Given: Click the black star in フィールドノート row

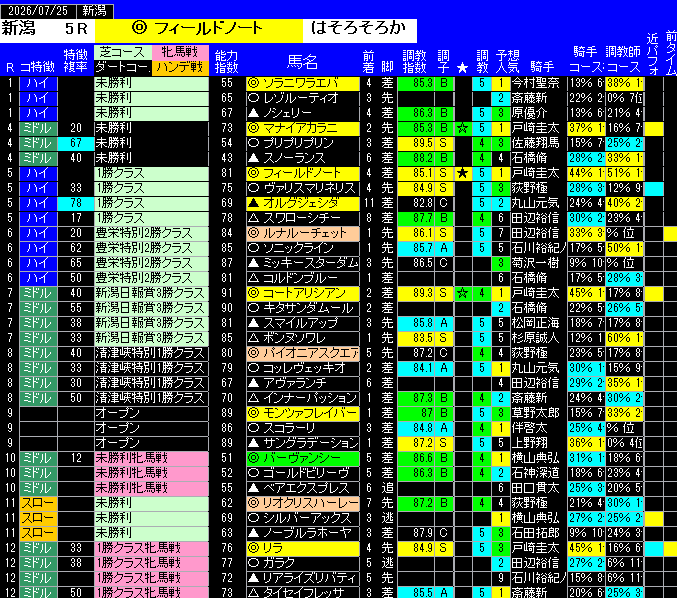Looking at the screenshot, I should [462, 173].
